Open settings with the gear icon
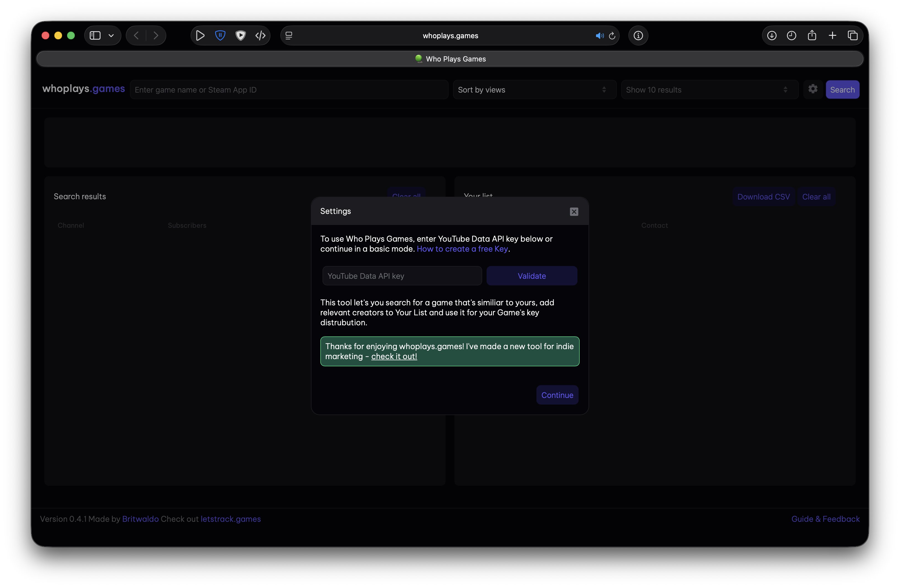The width and height of the screenshot is (900, 588). [x=813, y=89]
